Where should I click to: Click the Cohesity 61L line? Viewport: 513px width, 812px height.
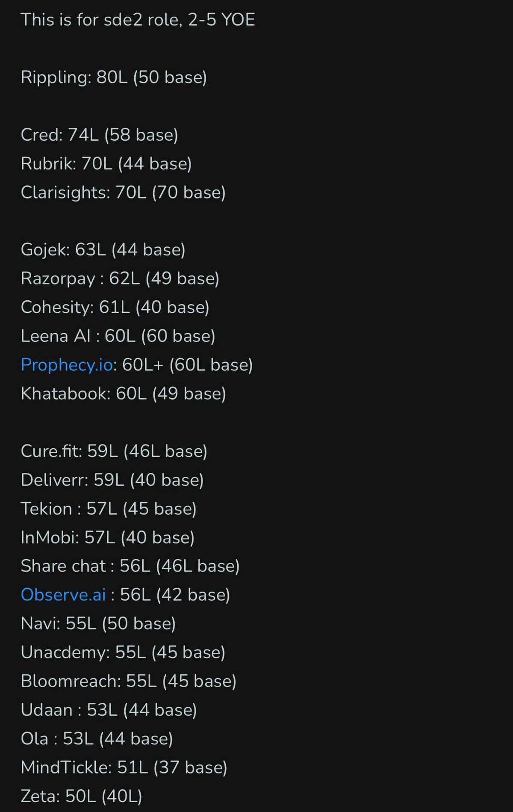(x=115, y=307)
